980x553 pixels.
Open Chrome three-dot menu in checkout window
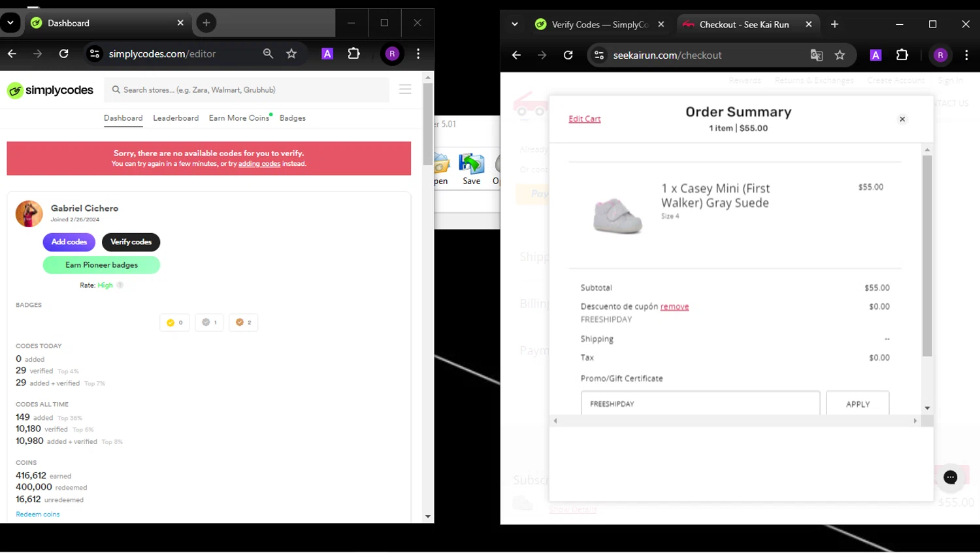(966, 55)
